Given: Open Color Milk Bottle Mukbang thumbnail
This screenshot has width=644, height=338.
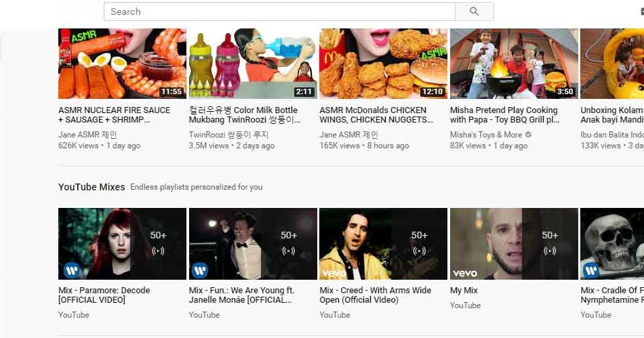Looking at the screenshot, I should click(253, 64).
